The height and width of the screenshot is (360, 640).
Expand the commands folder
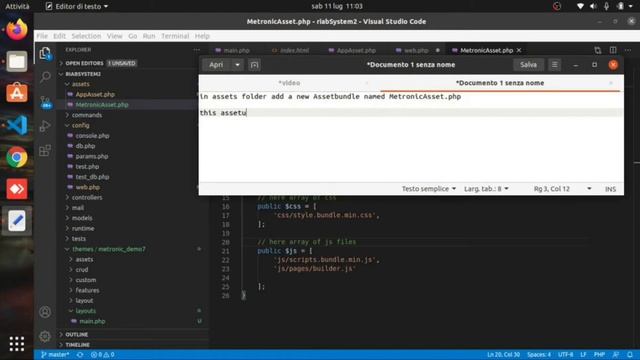click(87, 115)
